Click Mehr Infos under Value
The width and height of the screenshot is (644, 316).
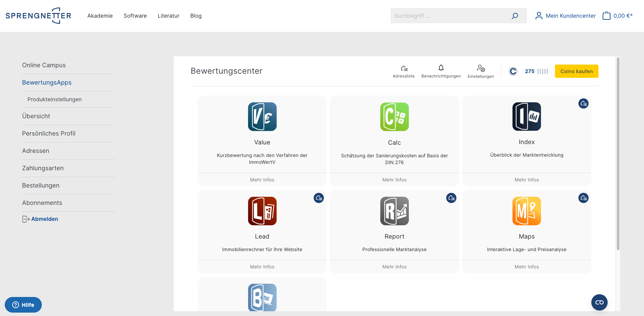[262, 180]
